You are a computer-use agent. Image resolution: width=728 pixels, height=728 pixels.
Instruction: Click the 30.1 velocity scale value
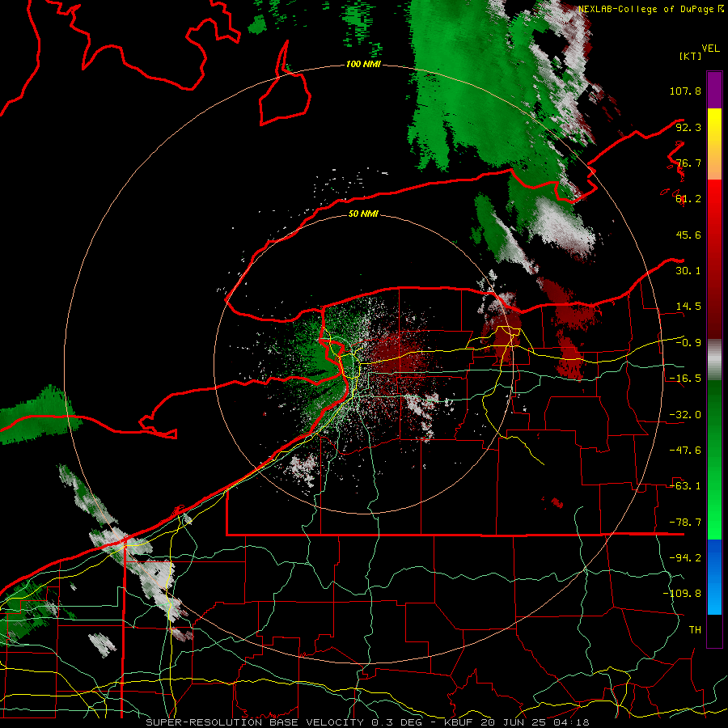click(x=688, y=271)
